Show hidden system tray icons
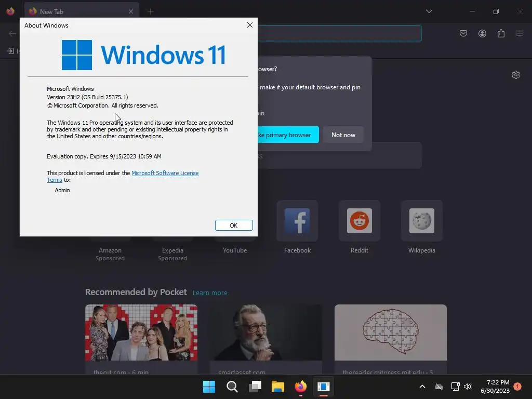The height and width of the screenshot is (399, 532). point(422,387)
